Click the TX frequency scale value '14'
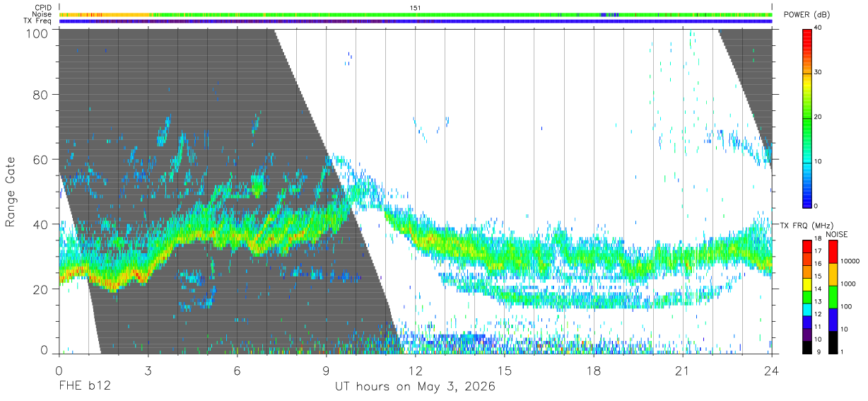Image resolution: width=868 pixels, height=401 pixels. [x=817, y=289]
